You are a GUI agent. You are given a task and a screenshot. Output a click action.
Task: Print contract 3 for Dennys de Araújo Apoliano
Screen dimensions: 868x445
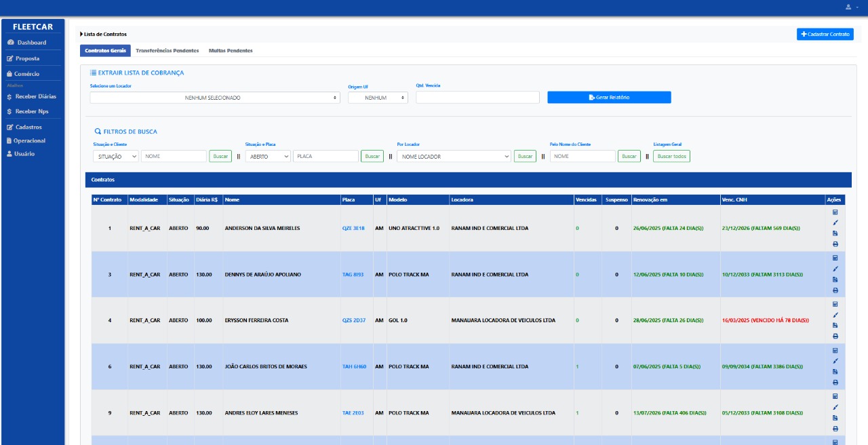coord(835,290)
